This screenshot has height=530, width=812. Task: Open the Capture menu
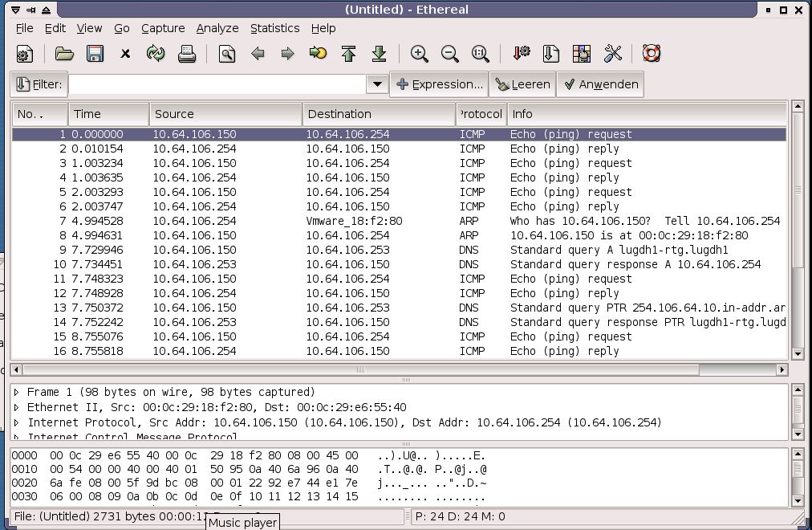[x=163, y=28]
